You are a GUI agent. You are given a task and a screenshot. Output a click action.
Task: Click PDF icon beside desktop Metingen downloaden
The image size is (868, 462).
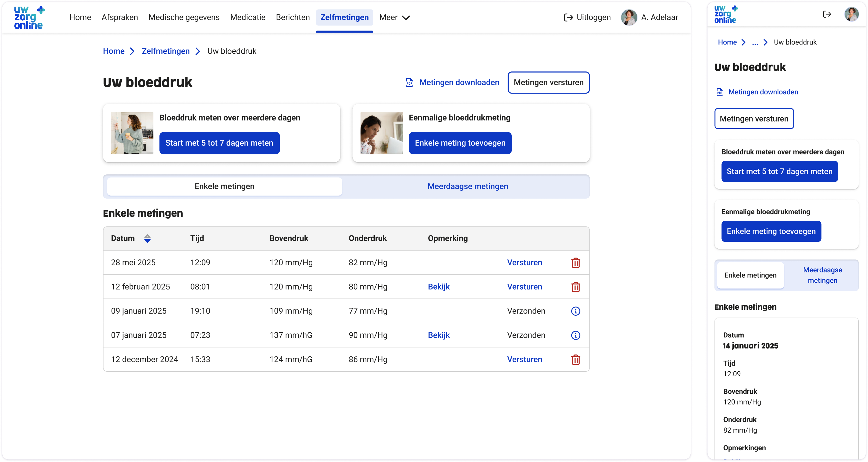[409, 83]
